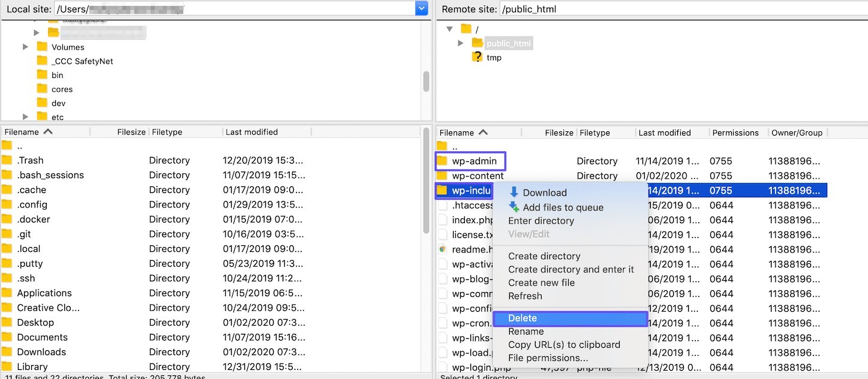Expand the public_html remote tree node
Image resolution: width=868 pixels, height=379 pixels.
point(461,43)
